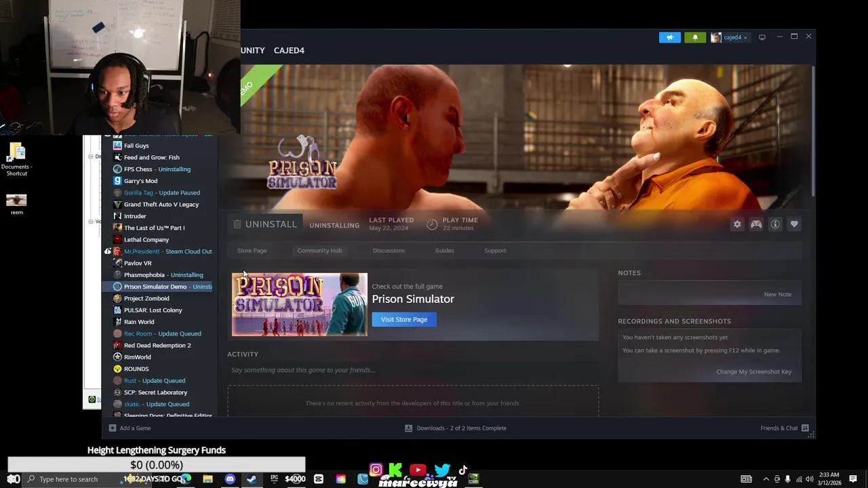Focus the activity input 'Say something about this game'
Image resolution: width=868 pixels, height=488 pixels.
click(413, 370)
